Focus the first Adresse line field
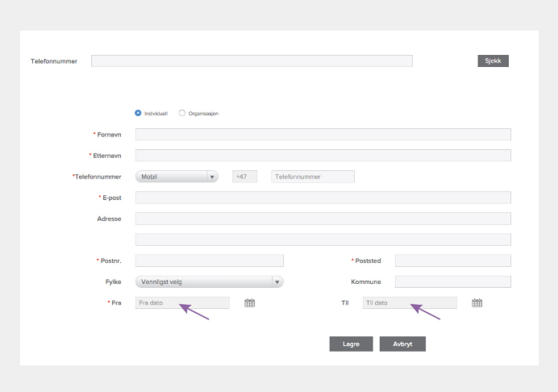This screenshot has width=558, height=392. pyautogui.click(x=323, y=219)
